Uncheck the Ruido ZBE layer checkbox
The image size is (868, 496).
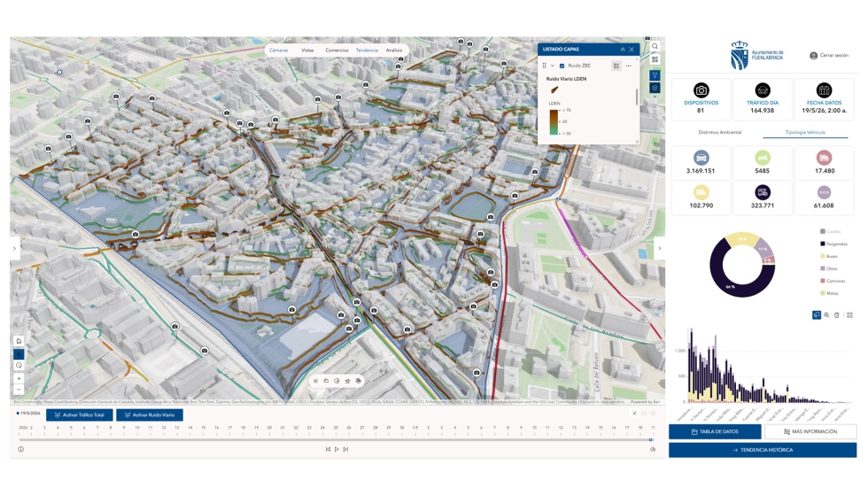click(x=562, y=66)
